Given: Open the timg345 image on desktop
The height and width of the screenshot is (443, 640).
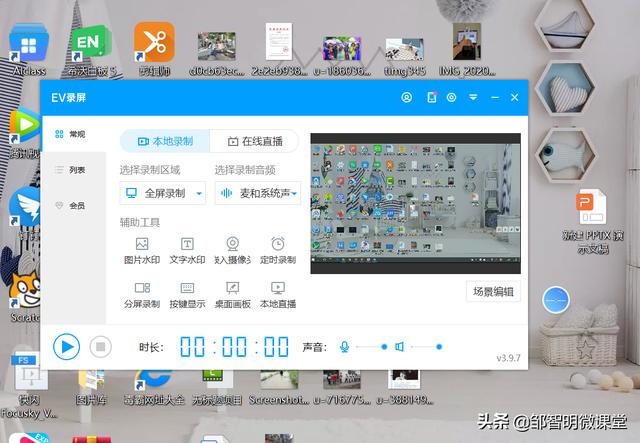Looking at the screenshot, I should click(404, 56).
